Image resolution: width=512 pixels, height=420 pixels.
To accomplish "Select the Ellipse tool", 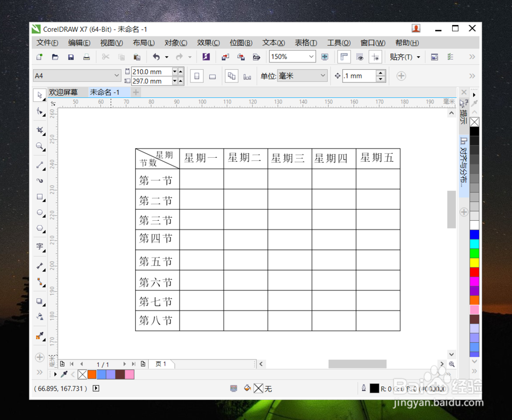I will [x=39, y=212].
